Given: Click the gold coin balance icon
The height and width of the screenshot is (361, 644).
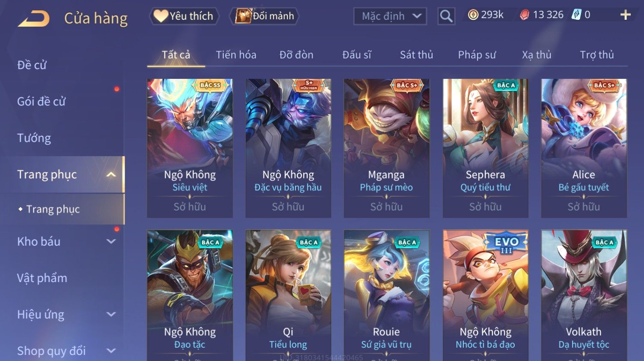Looking at the screenshot, I should point(473,15).
